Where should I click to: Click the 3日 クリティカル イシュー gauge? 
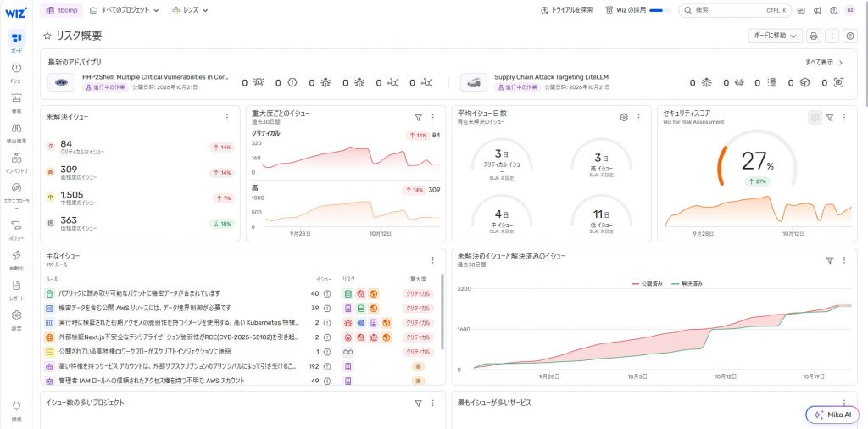pyautogui.click(x=502, y=159)
